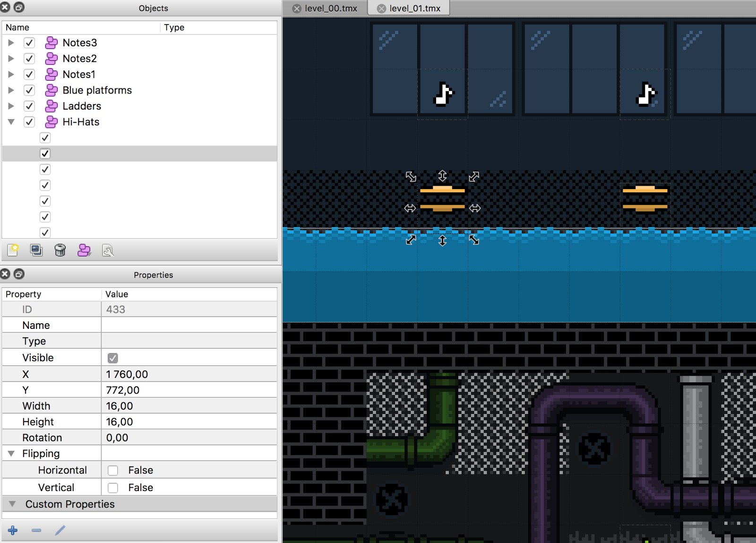Click Notes2 layer group icon
756x543 pixels.
pyautogui.click(x=51, y=59)
